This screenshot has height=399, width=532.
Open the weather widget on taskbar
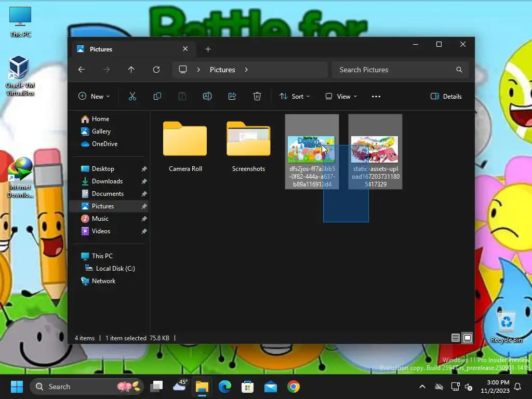pyautogui.click(x=180, y=387)
